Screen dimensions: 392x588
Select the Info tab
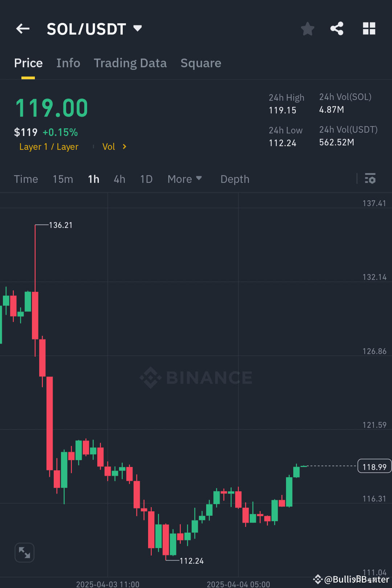point(68,63)
